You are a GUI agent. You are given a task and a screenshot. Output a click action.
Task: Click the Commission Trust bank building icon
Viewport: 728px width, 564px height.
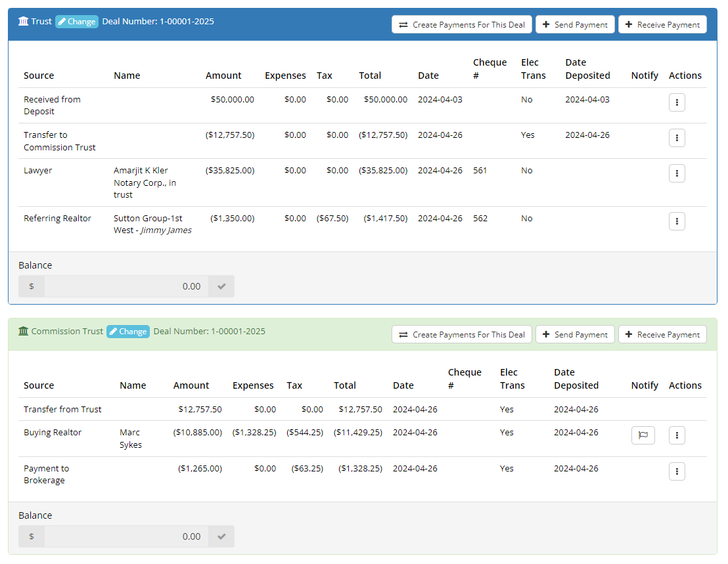point(23,331)
